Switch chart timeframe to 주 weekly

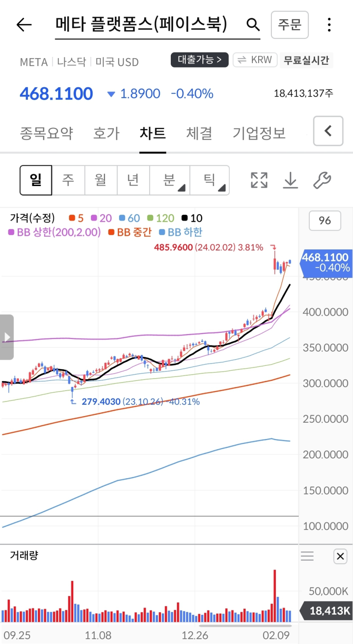pyautogui.click(x=68, y=180)
